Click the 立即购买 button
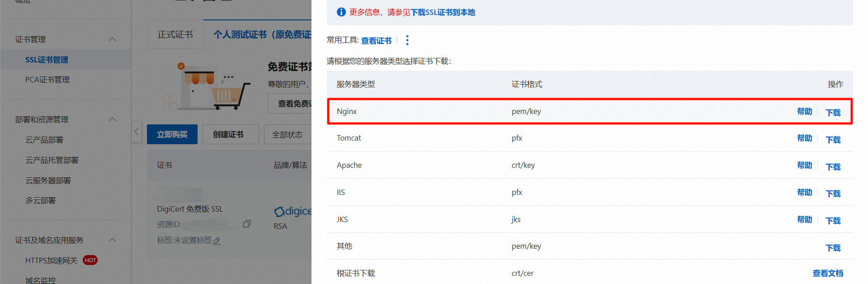The image size is (868, 284). click(x=172, y=134)
